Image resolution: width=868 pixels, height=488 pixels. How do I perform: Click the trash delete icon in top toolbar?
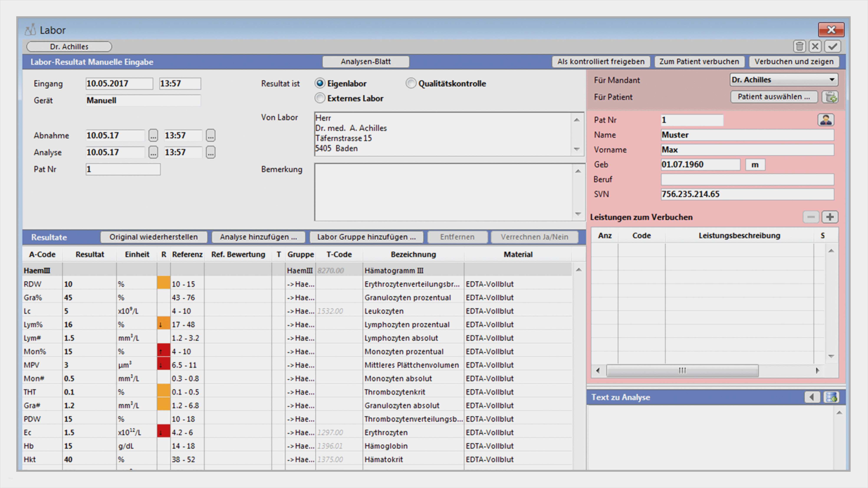[x=799, y=46]
